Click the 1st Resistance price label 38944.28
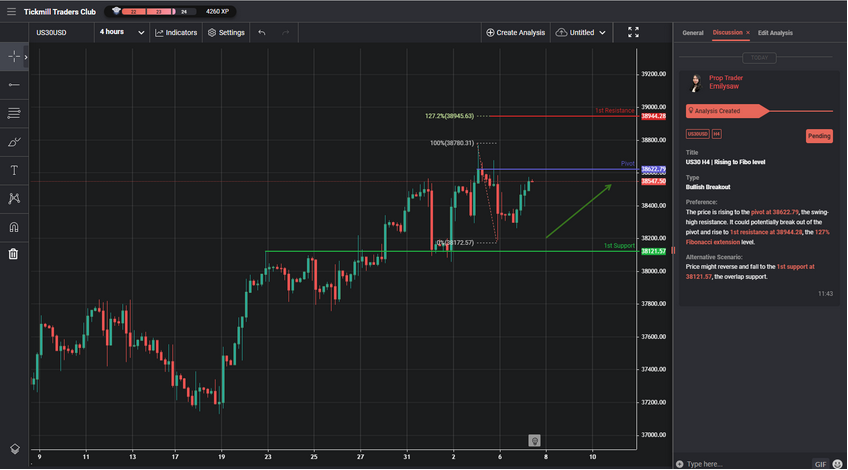 click(x=653, y=116)
